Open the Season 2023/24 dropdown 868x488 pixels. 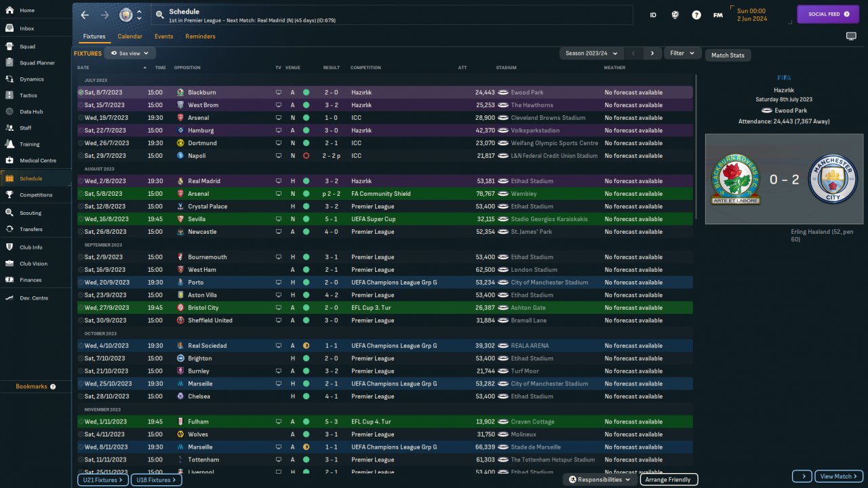pos(591,53)
